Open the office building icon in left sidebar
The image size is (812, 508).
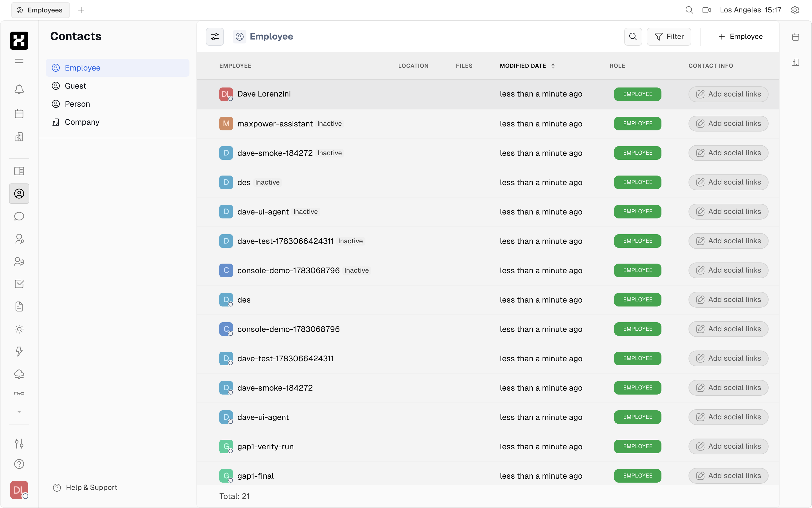click(19, 137)
